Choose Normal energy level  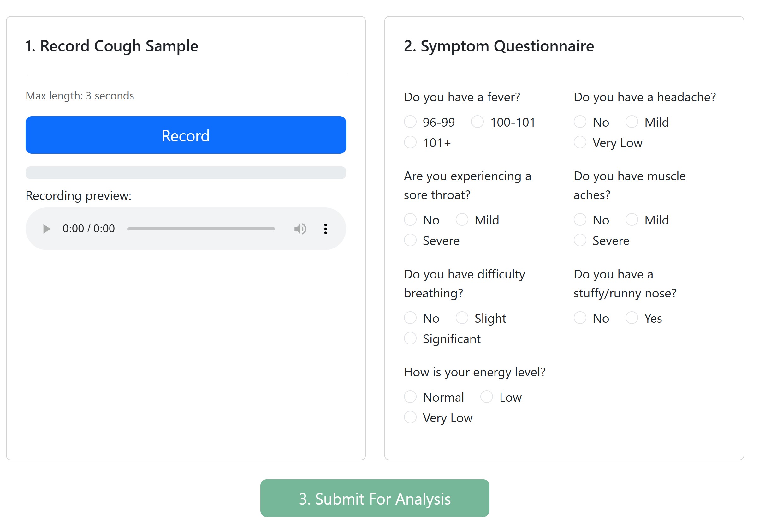click(410, 397)
